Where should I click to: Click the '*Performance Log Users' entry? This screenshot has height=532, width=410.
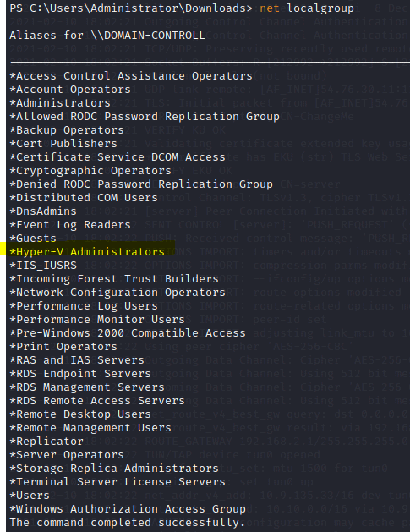point(84,306)
